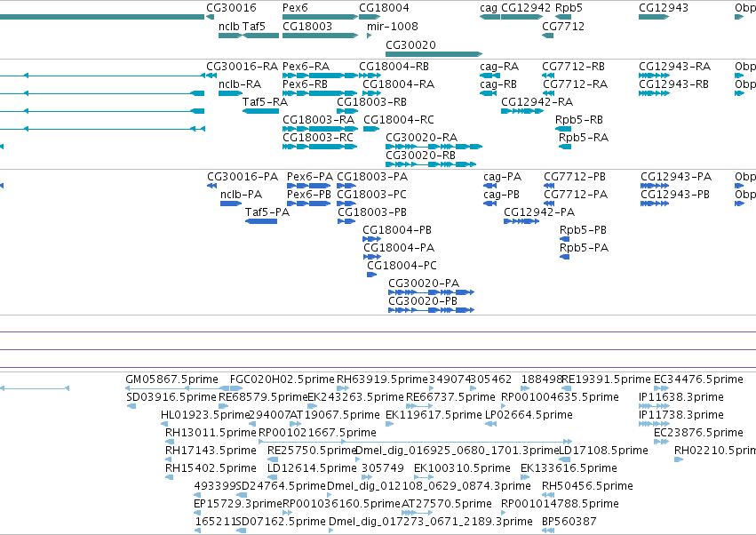Select the CG30020 gene label
756x535 pixels.
(x=410, y=44)
